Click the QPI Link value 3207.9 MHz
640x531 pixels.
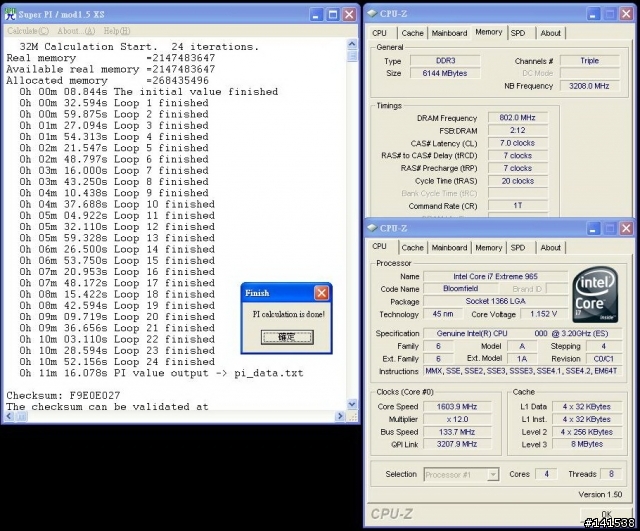pyautogui.click(x=457, y=444)
